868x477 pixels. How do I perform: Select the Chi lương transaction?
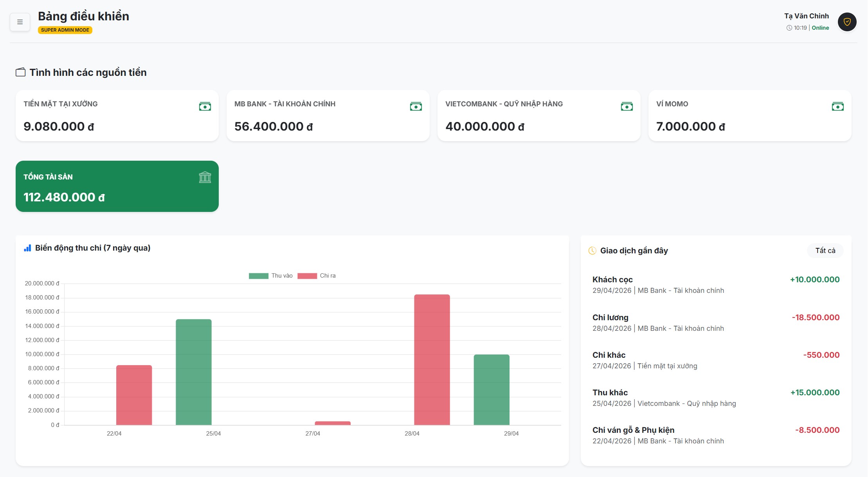(716, 323)
